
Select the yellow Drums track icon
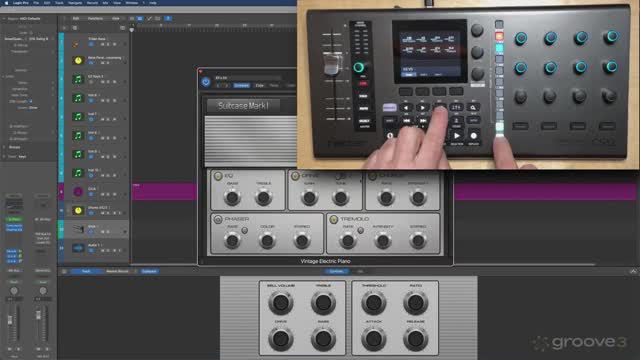coord(78,211)
